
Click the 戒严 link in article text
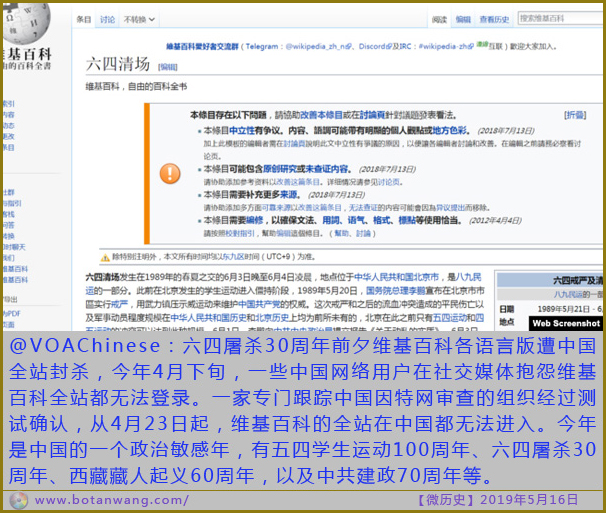tap(119, 304)
